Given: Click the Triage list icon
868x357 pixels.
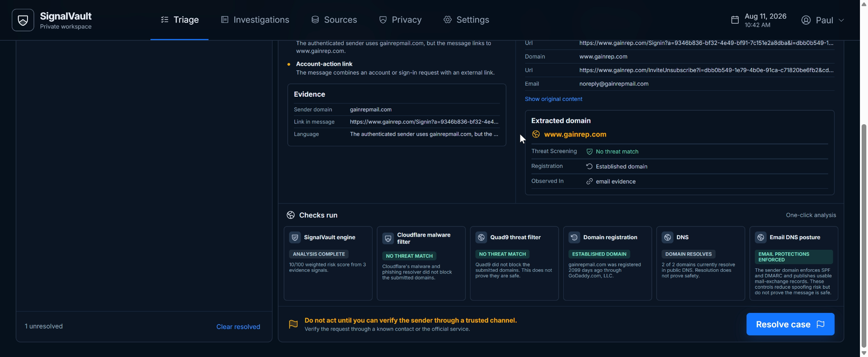Looking at the screenshot, I should (x=164, y=20).
